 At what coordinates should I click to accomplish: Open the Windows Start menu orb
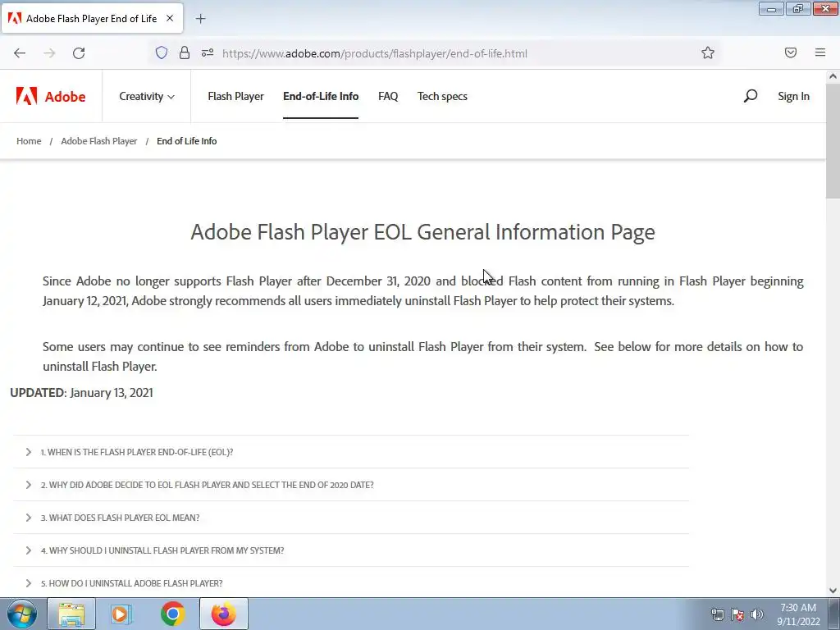point(22,614)
